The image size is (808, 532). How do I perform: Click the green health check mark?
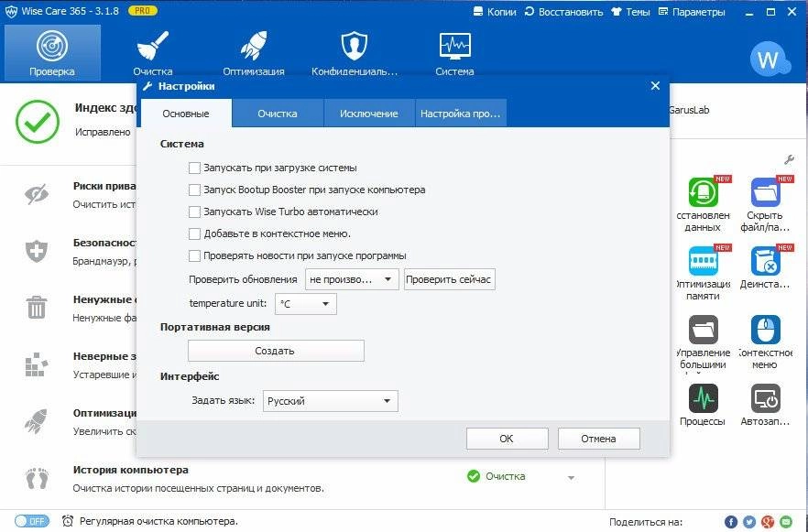click(x=38, y=122)
